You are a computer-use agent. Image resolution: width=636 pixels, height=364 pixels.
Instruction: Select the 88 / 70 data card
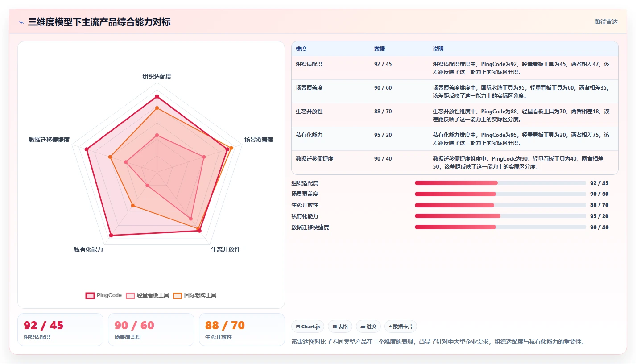(x=242, y=330)
